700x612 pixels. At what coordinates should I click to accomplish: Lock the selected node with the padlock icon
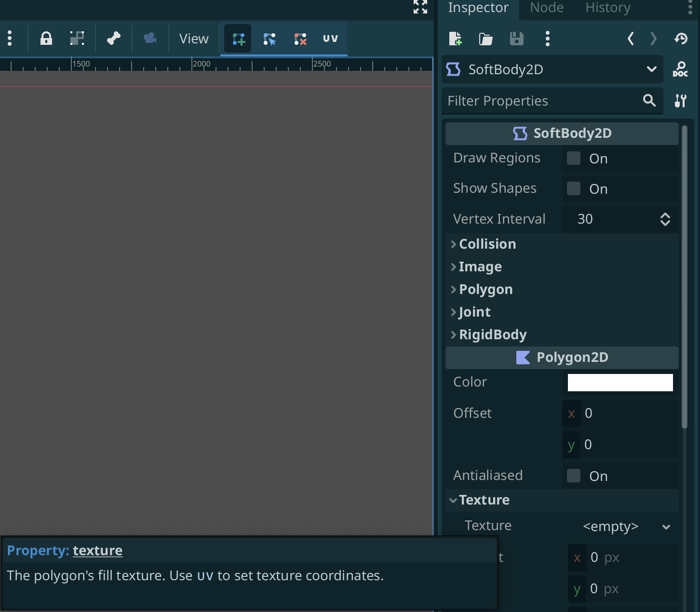coord(46,39)
